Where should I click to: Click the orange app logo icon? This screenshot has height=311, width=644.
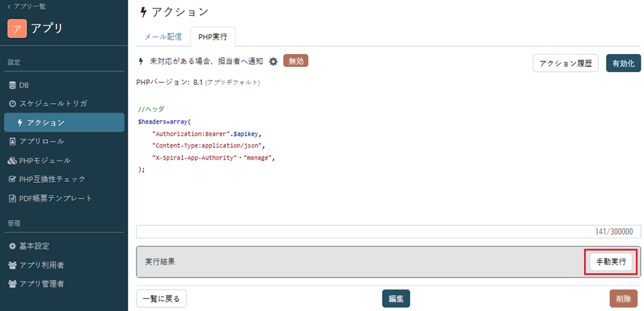tap(17, 28)
